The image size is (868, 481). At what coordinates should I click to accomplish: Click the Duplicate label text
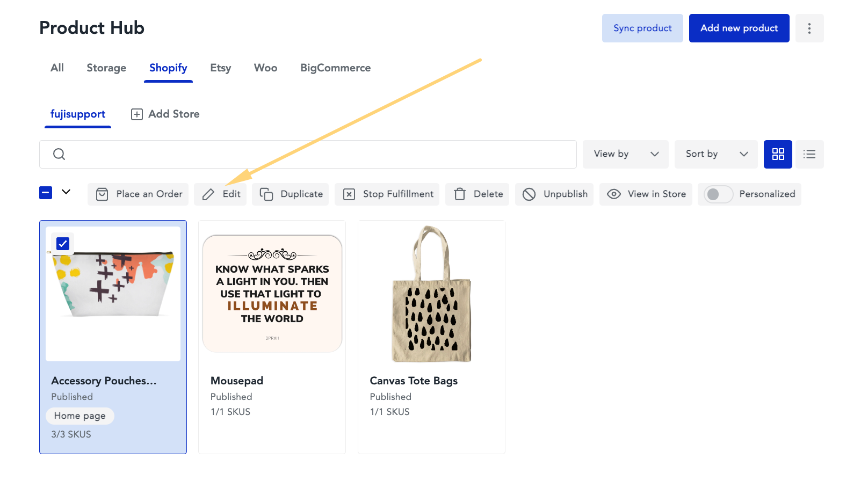(x=302, y=194)
